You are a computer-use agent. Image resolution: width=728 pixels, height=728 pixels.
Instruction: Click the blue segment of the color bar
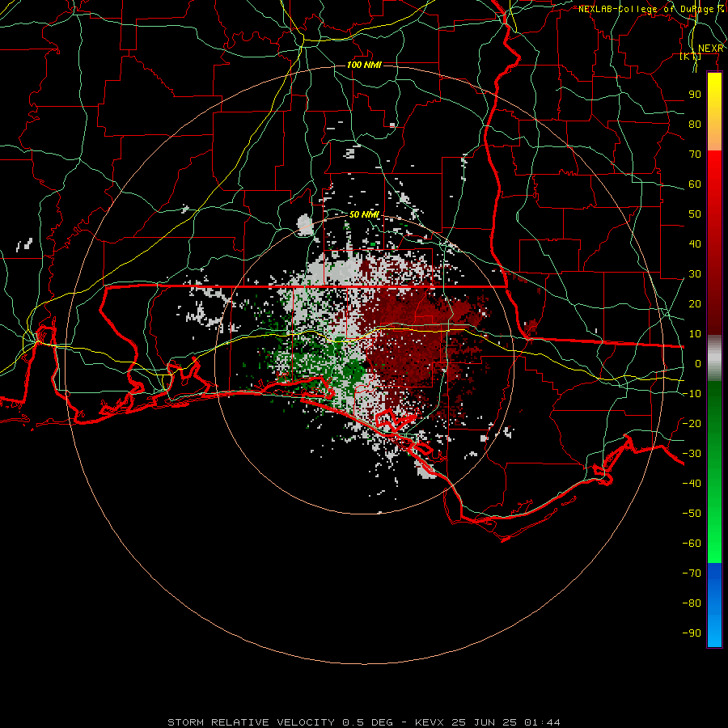point(714,605)
